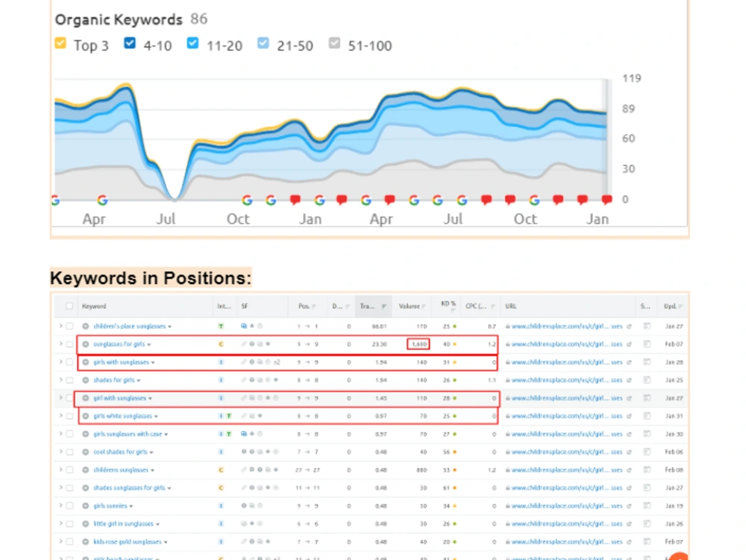Image resolution: width=746 pixels, height=560 pixels.
Task: Click add-keyword circle icon for 'shades for girls'
Action: pyautogui.click(x=86, y=380)
